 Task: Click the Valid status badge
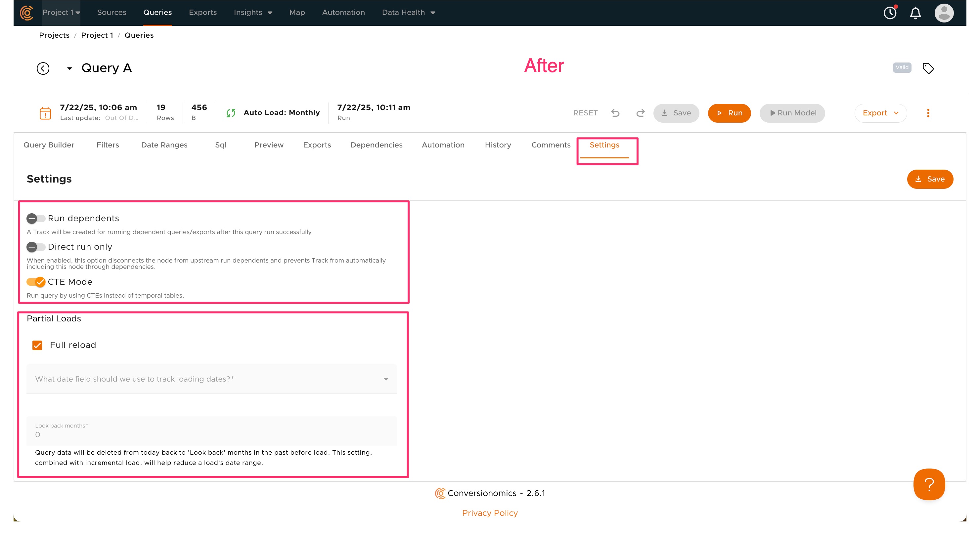[902, 68]
